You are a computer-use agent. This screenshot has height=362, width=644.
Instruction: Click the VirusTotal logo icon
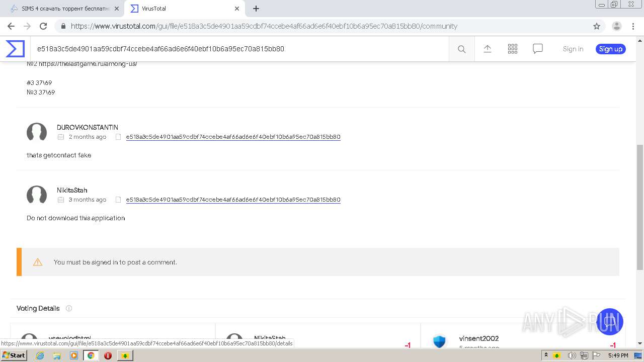coord(15,49)
